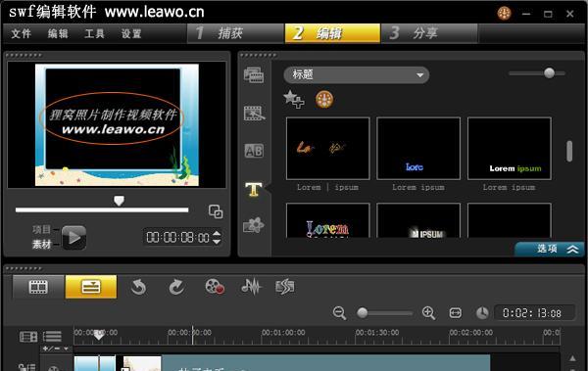Click the undo arrow
588x371 pixels.
coord(139,288)
